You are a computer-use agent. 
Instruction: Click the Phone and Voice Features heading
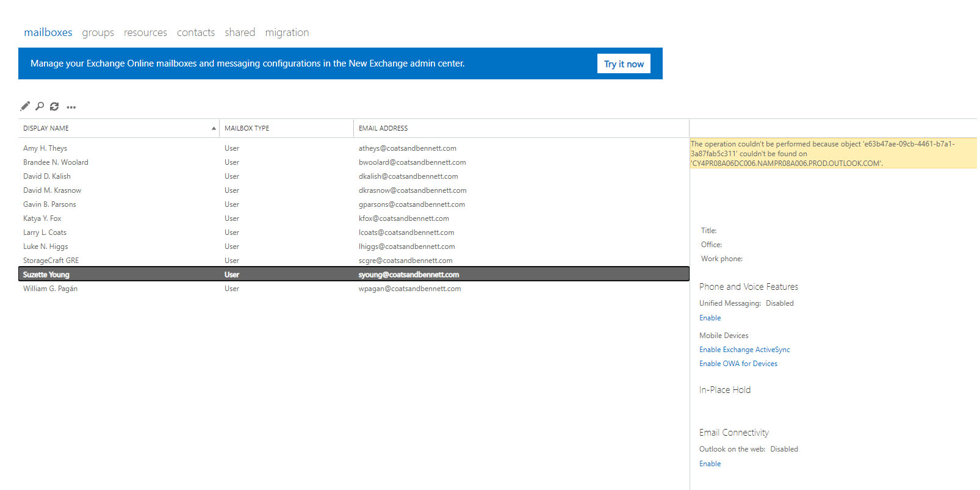pos(749,287)
